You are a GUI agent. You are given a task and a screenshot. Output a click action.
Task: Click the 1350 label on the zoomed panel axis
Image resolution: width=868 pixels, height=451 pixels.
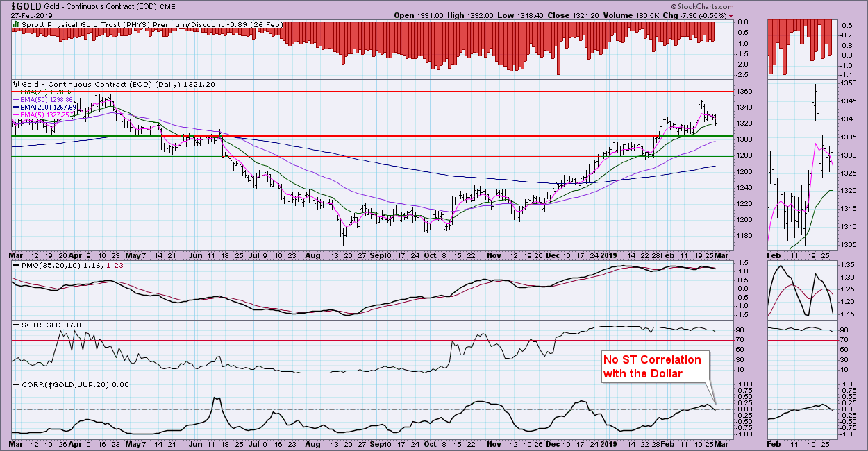849,83
